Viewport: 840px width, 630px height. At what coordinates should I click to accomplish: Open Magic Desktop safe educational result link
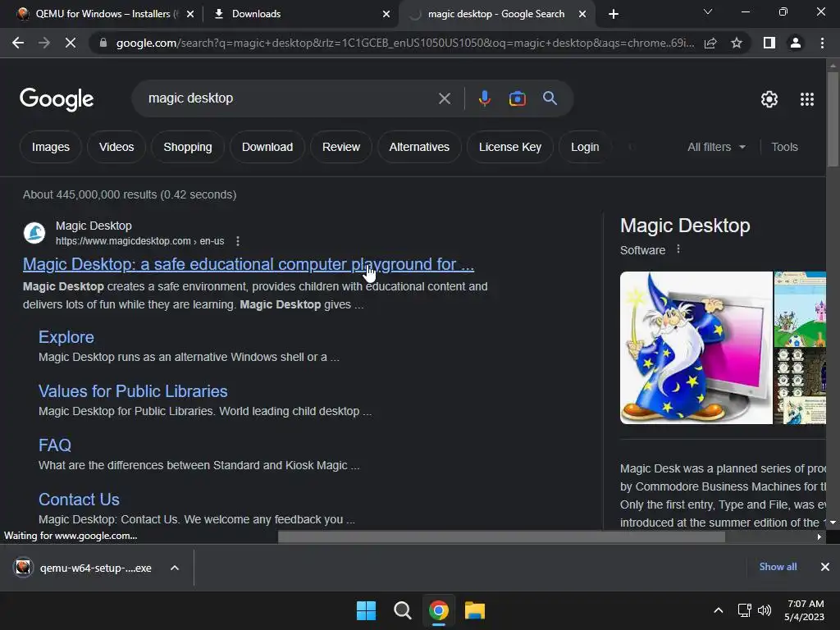tap(249, 264)
